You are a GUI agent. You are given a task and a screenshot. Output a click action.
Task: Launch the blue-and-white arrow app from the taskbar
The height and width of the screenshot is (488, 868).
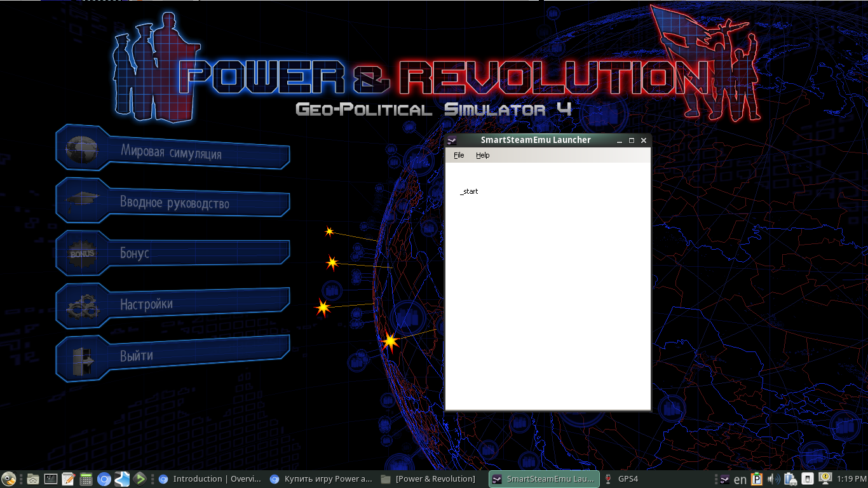tap(122, 479)
